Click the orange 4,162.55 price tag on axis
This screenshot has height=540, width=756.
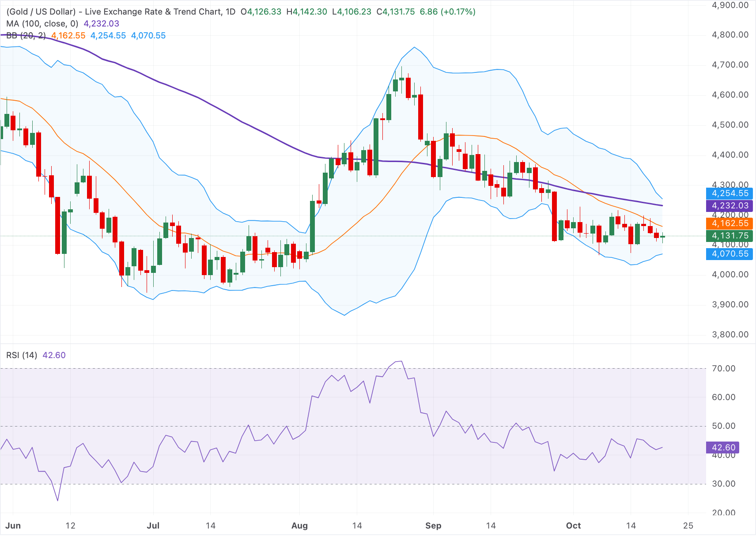(730, 223)
